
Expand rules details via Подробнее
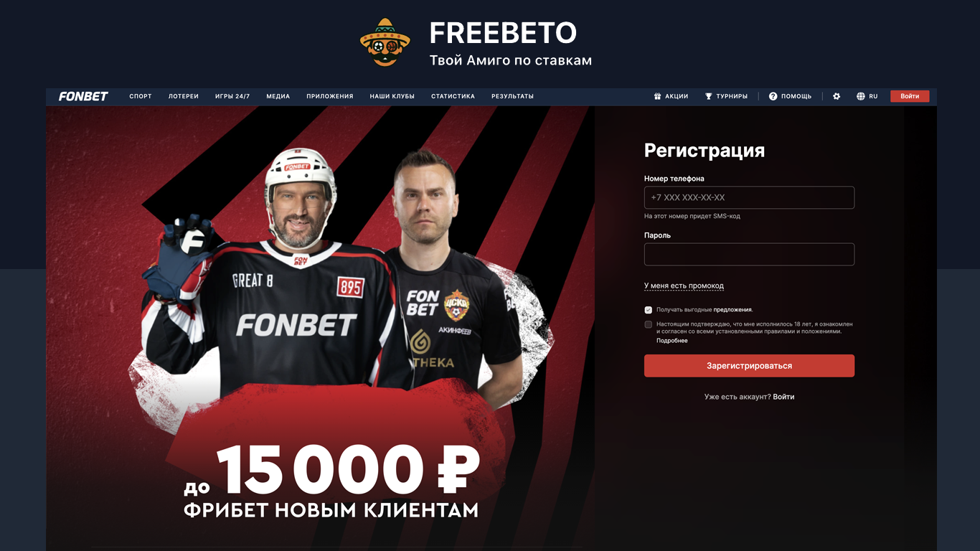[672, 341]
